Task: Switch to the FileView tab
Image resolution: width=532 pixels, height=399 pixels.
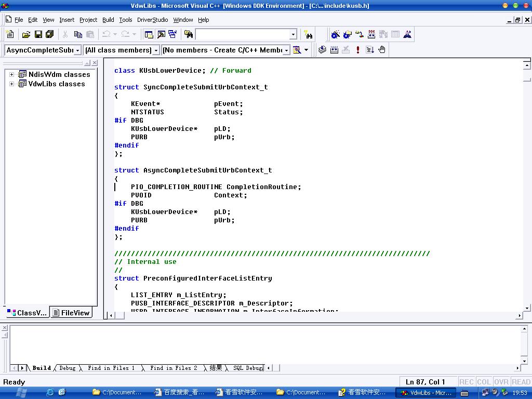Action: click(x=71, y=313)
